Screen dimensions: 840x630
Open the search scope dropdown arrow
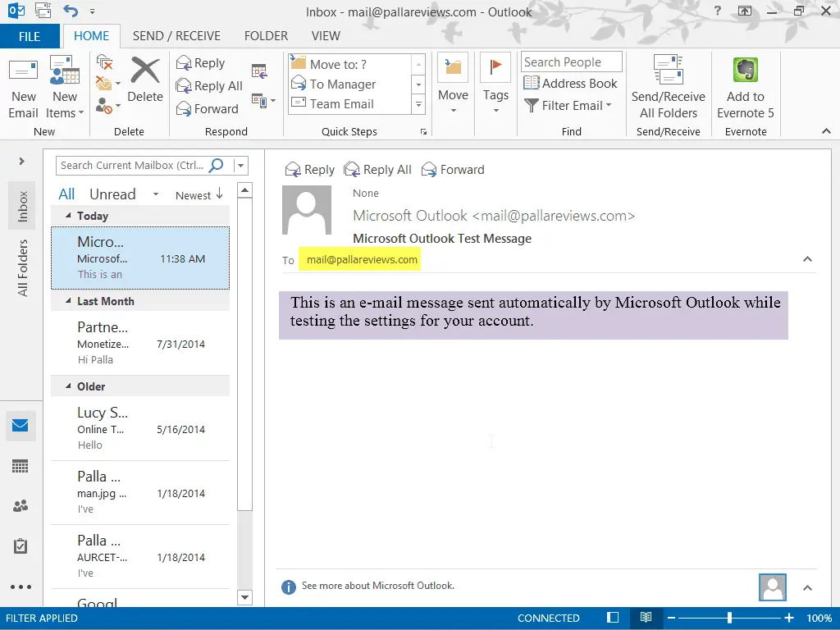point(240,166)
